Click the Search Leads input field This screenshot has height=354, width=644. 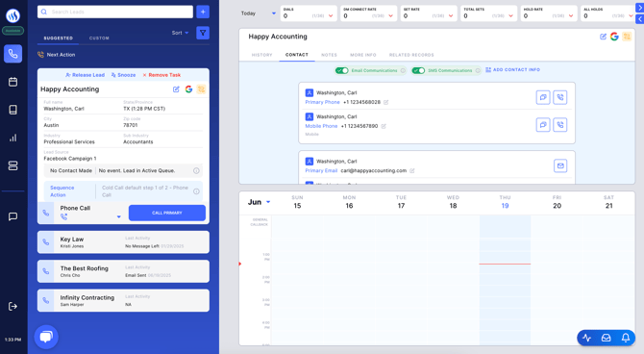[x=115, y=12]
